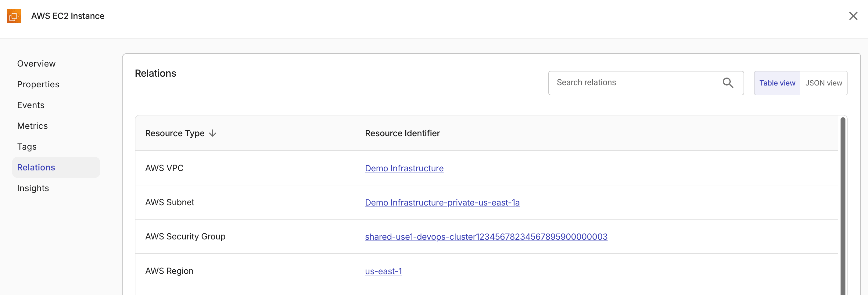This screenshot has height=295, width=868.
Task: Select the AWS Security Group cell
Action: click(x=185, y=237)
